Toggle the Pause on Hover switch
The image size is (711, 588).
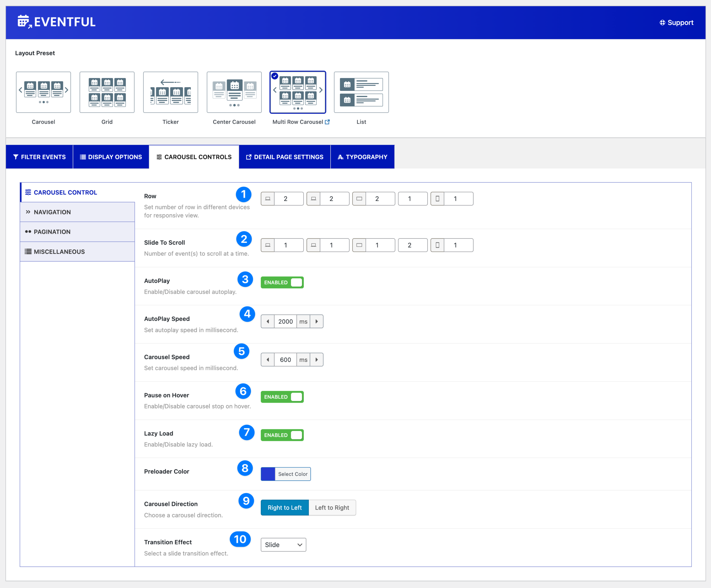pos(282,397)
